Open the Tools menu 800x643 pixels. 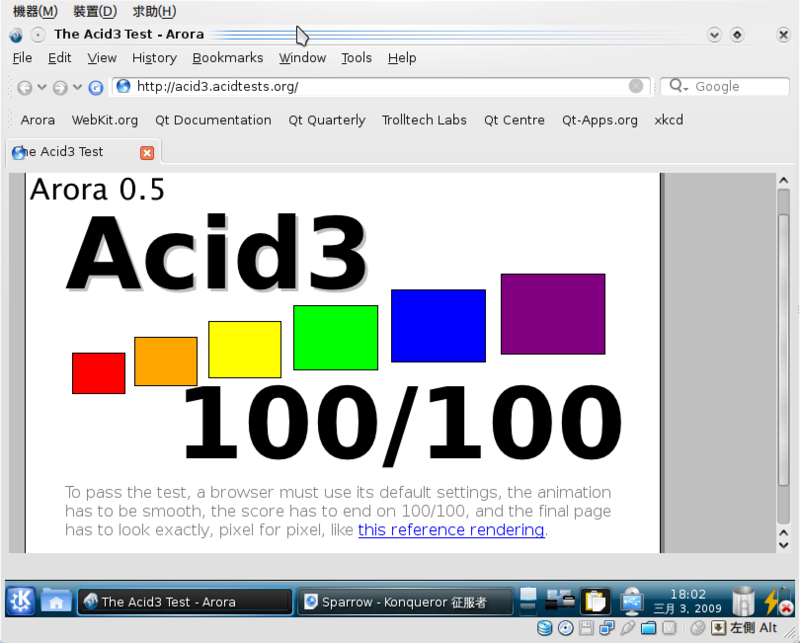click(356, 58)
